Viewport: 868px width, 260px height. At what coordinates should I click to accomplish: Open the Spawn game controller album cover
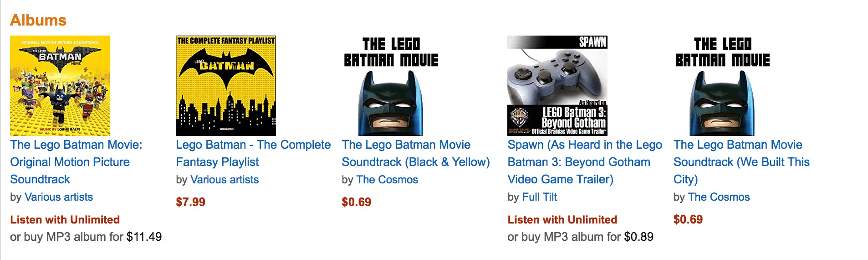point(557,86)
